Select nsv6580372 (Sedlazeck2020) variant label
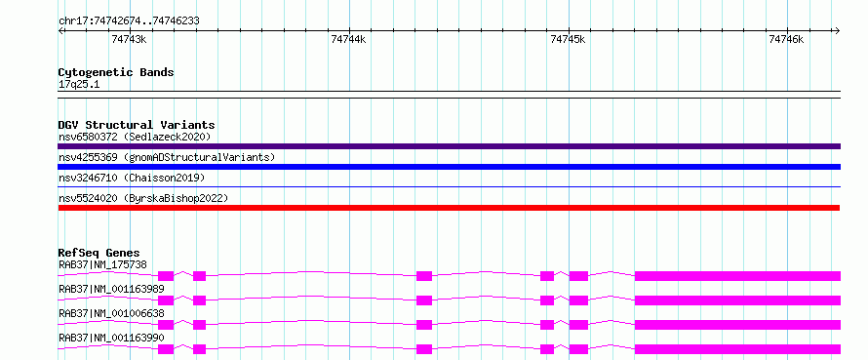Viewport: 868px width, 360px height. (135, 137)
